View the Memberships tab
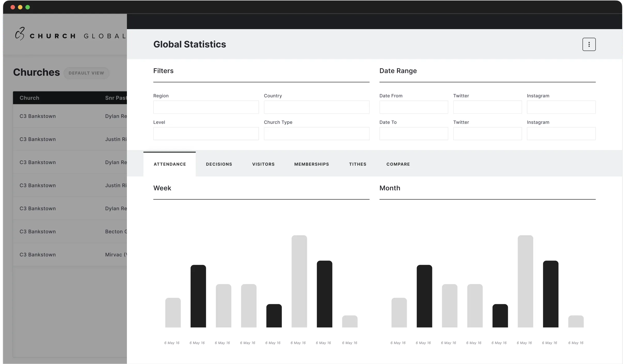 click(x=311, y=164)
